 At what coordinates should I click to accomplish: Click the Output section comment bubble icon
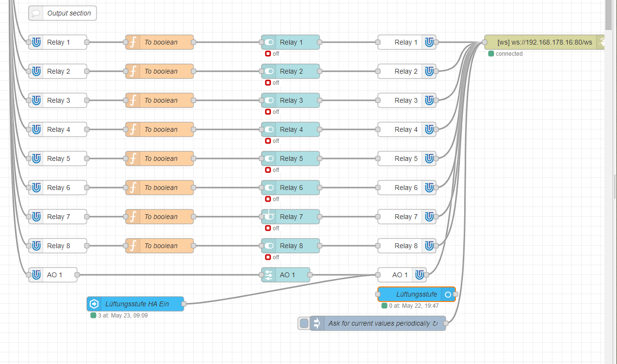click(x=36, y=13)
